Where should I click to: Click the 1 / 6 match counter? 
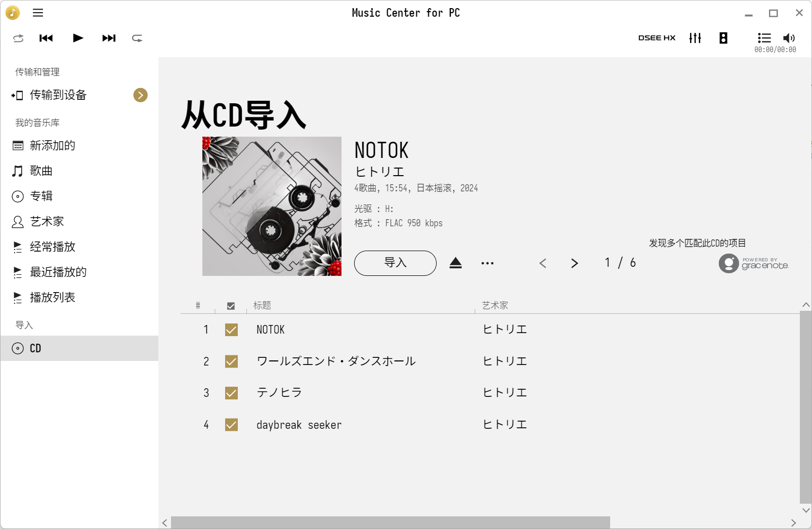pyautogui.click(x=620, y=263)
